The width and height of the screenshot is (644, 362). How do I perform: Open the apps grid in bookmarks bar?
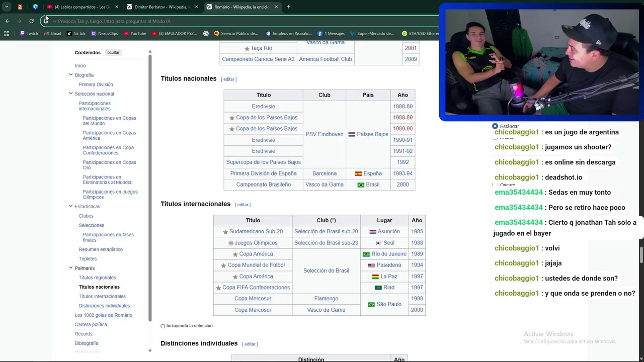[7, 34]
